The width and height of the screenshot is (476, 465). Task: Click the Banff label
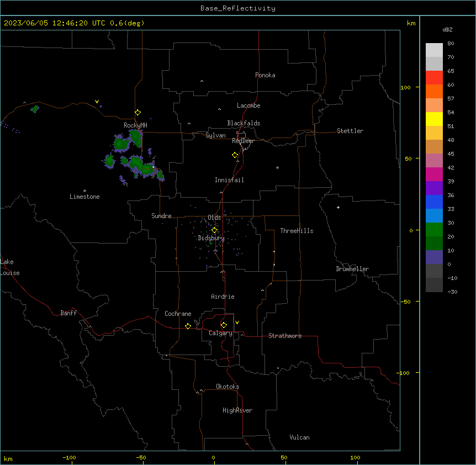(x=68, y=313)
